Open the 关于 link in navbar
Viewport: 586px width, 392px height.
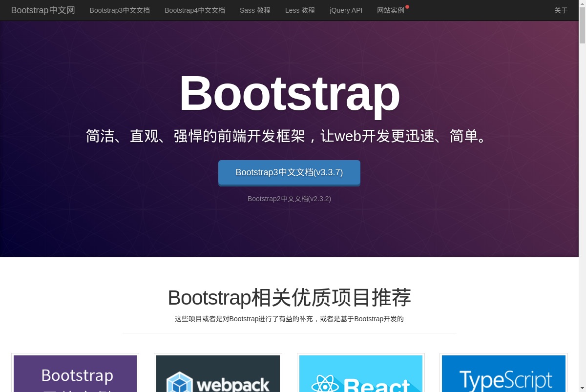point(561,10)
